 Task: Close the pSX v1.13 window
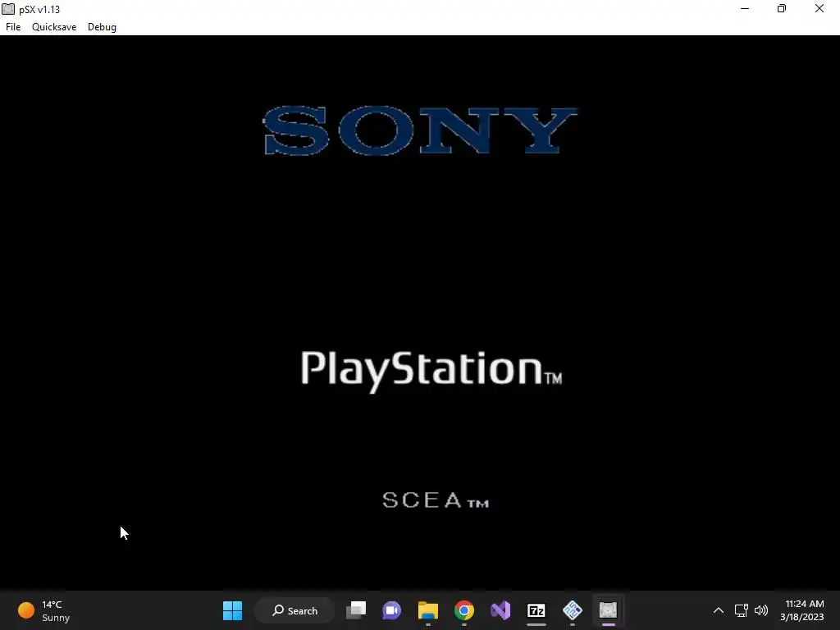819,8
